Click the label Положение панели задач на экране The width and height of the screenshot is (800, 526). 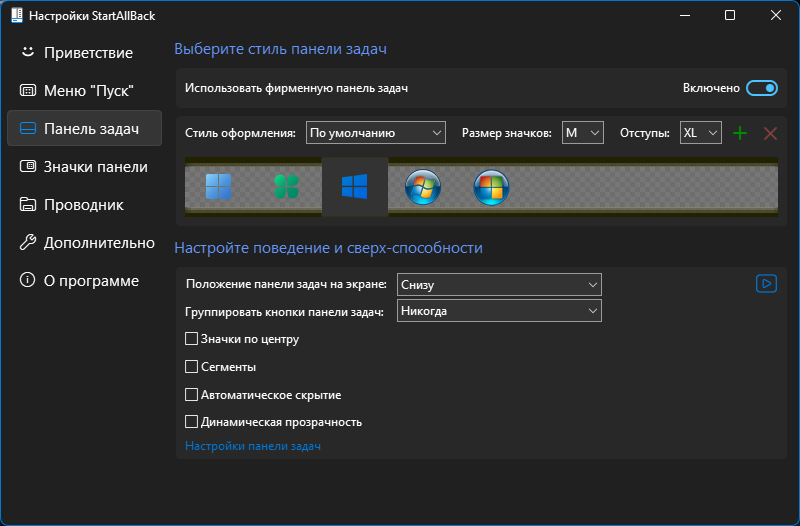point(286,284)
